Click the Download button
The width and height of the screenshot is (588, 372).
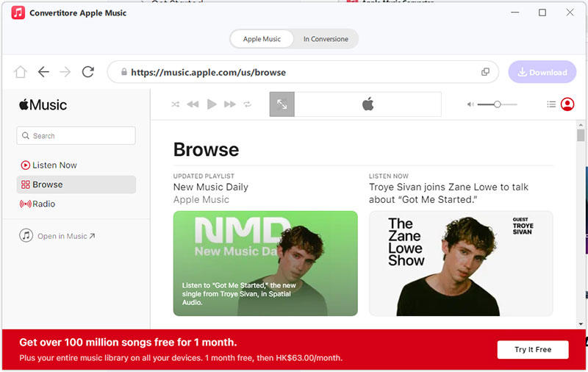(542, 72)
